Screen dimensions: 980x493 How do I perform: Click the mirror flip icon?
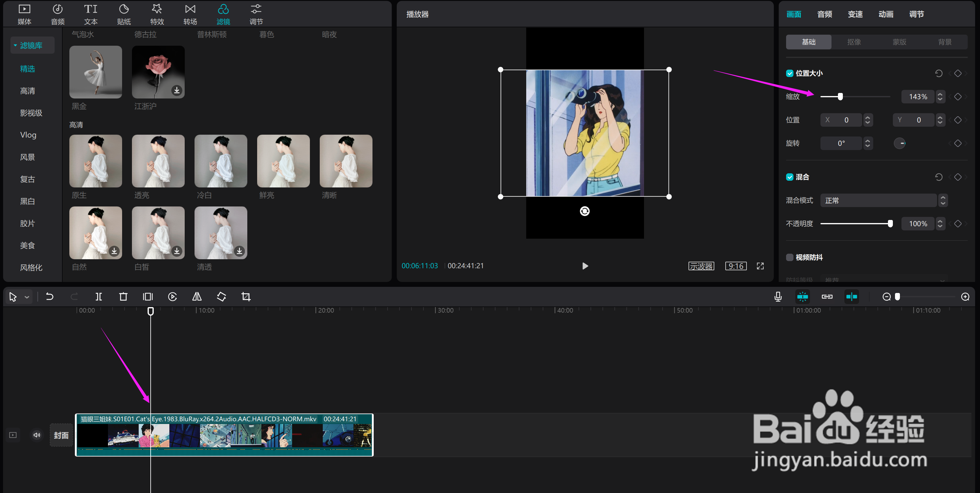click(x=197, y=297)
